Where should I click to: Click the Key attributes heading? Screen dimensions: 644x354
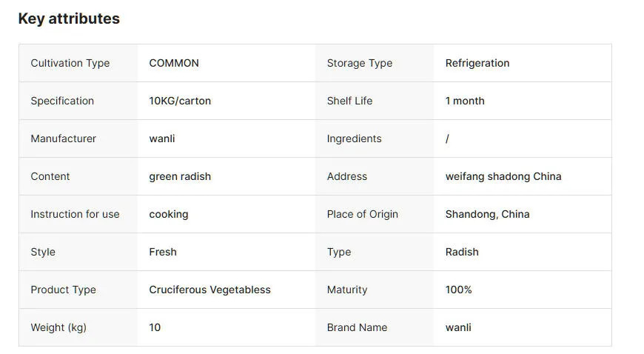(x=69, y=19)
